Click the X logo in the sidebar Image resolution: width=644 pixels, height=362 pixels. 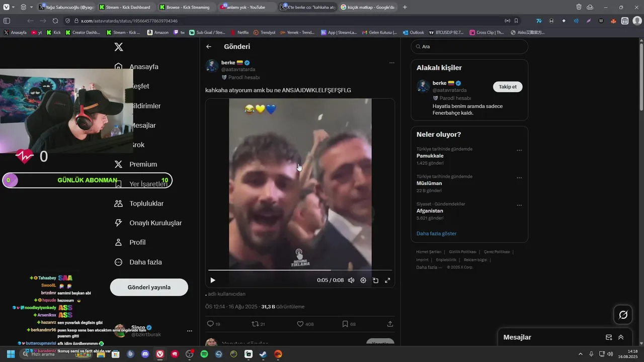[118, 47]
